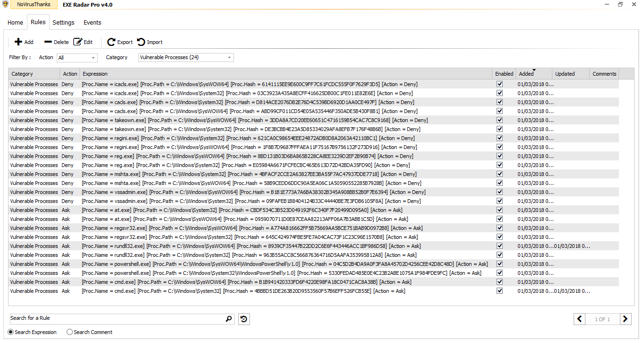Click the EXE Radar shield app icon
The height and width of the screenshot is (343, 644).
click(x=5, y=4)
